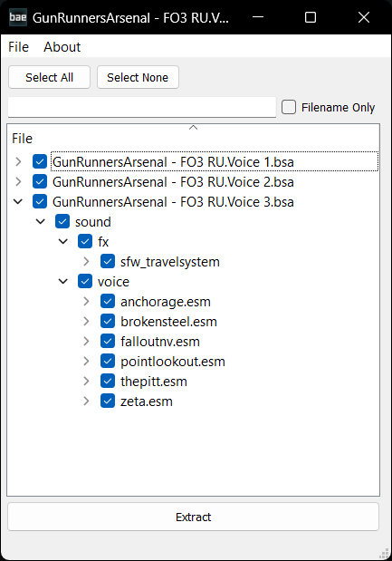Image resolution: width=392 pixels, height=561 pixels.
Task: Uncheck the brokensteel.esm checkbox
Action: pyautogui.click(x=108, y=322)
